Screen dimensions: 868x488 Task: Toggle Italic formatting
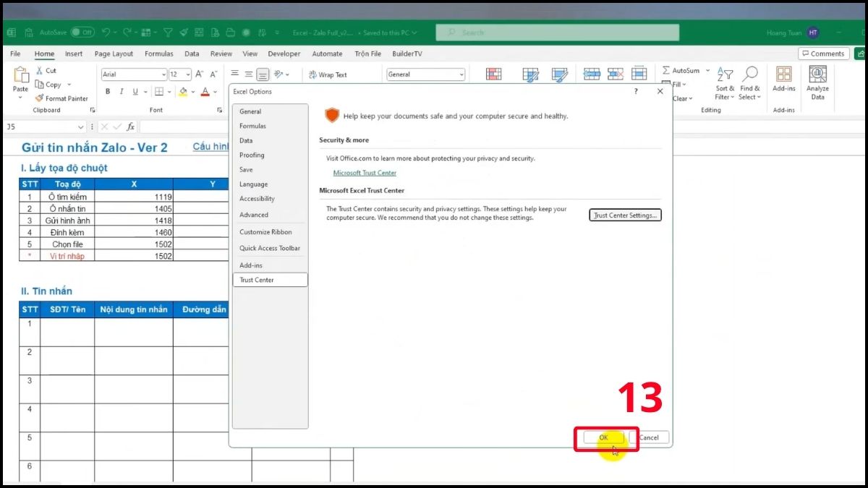click(x=122, y=92)
